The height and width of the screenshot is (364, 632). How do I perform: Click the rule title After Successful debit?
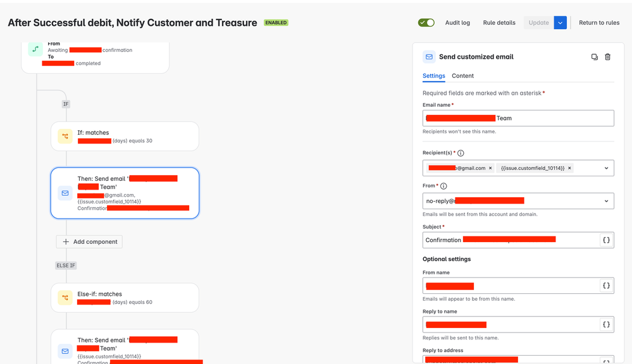(132, 23)
